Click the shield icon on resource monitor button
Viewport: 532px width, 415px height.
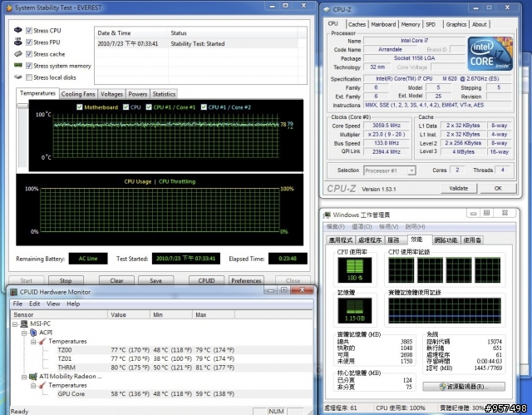pyautogui.click(x=442, y=387)
